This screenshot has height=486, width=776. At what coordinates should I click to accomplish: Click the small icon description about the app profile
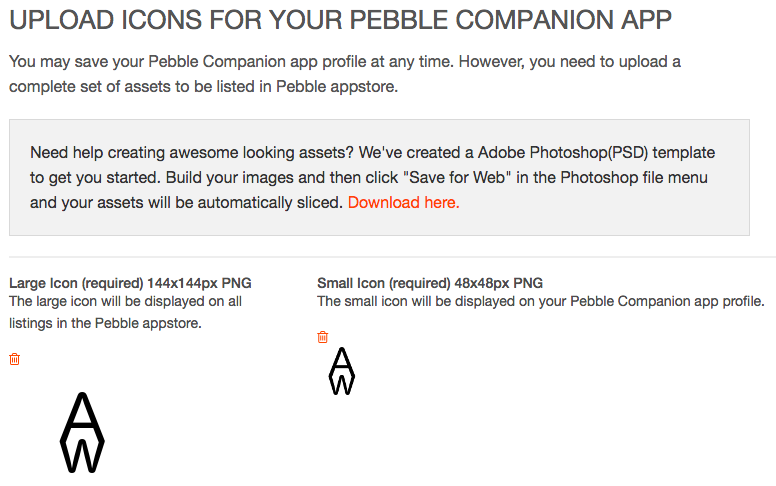coord(540,301)
